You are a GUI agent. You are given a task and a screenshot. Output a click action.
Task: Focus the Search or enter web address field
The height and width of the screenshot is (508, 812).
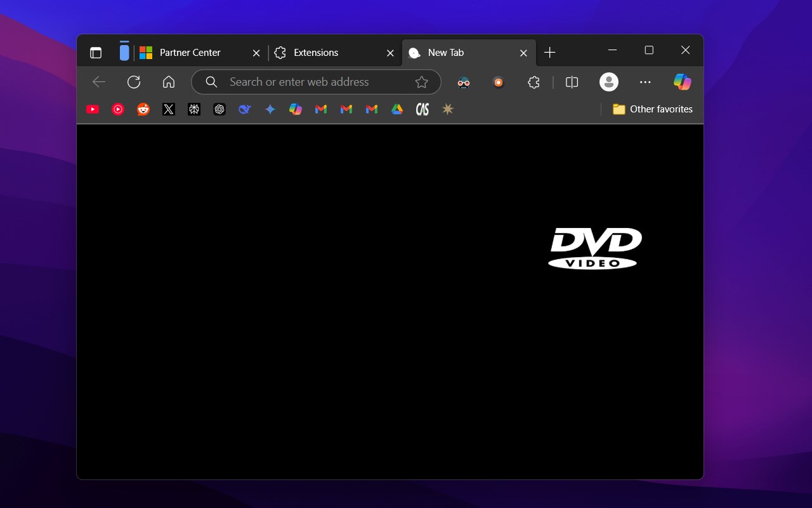click(x=316, y=82)
